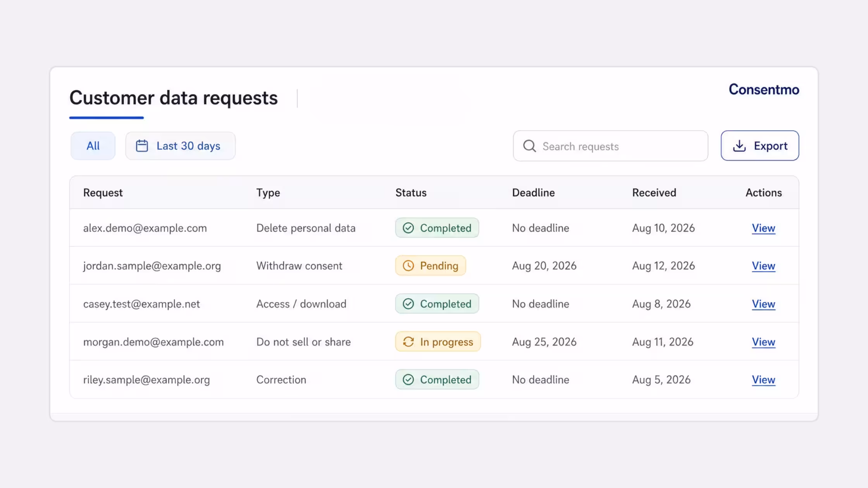The height and width of the screenshot is (488, 868).
Task: Click the clock icon in Pending badge
Action: 408,266
